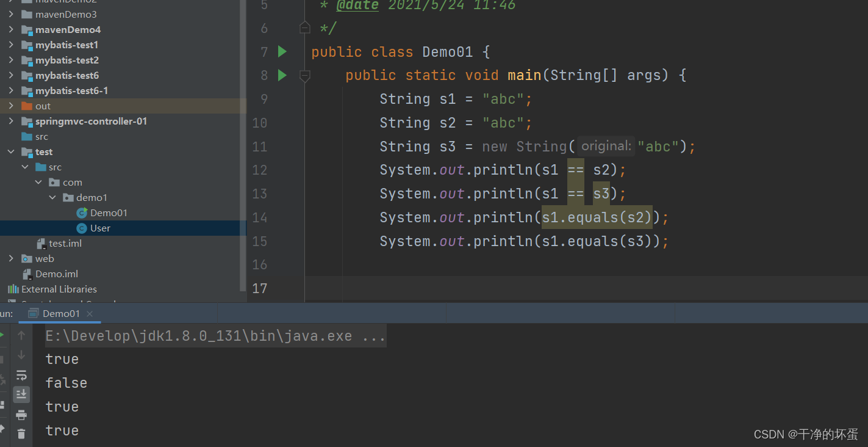Viewport: 868px width, 447px height.
Task: Collapse the demo1 package chevron
Action: [x=52, y=198]
